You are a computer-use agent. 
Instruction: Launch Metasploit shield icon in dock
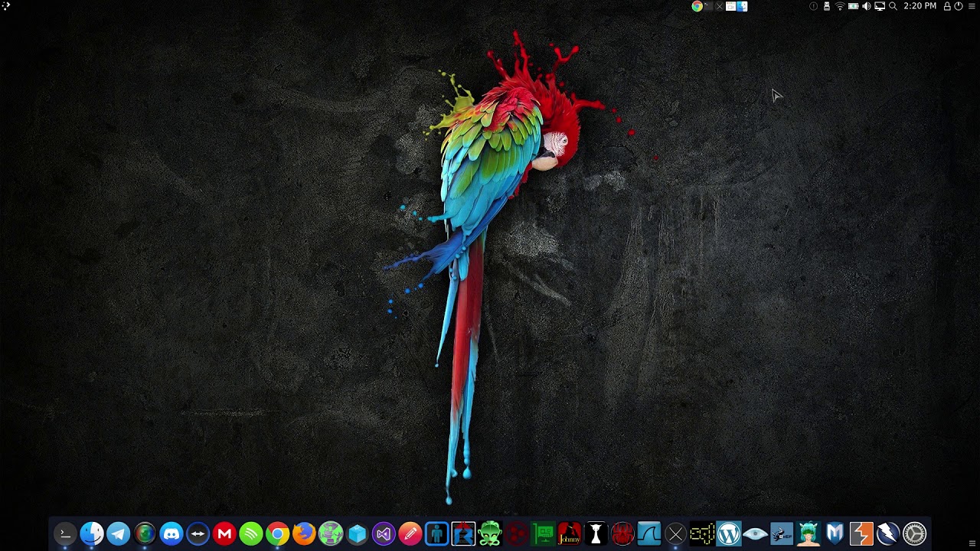(835, 533)
